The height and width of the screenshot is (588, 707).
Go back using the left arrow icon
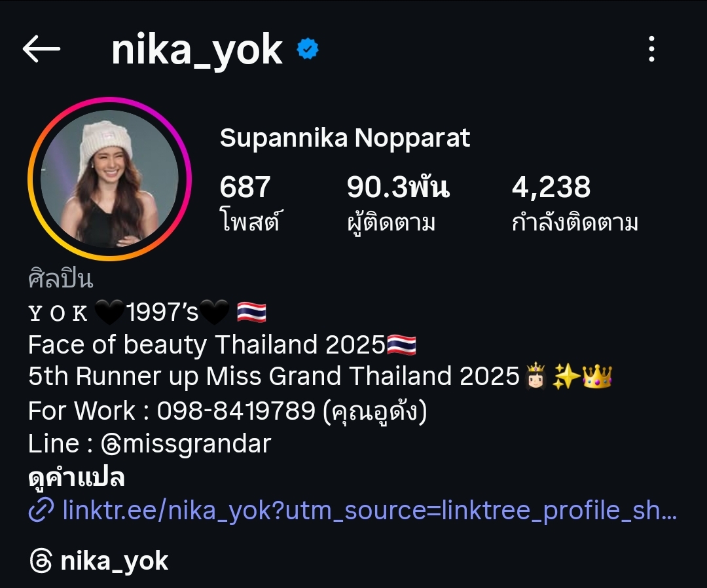click(41, 48)
